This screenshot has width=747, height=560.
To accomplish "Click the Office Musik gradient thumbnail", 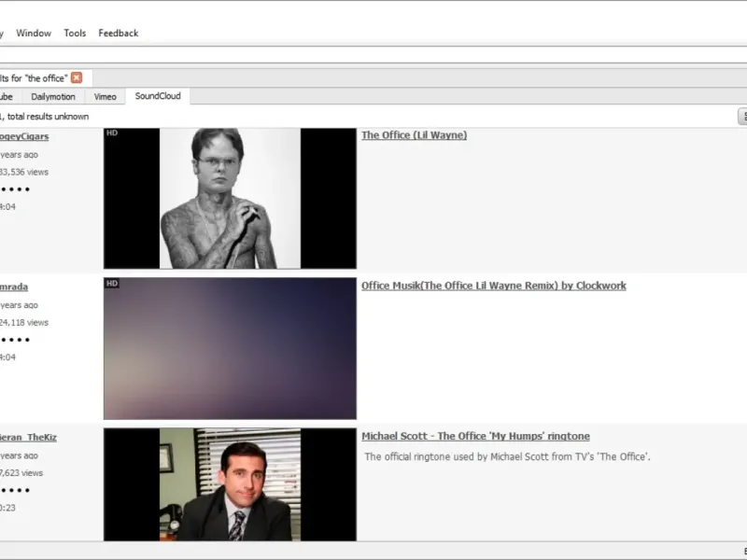I will 230,348.
